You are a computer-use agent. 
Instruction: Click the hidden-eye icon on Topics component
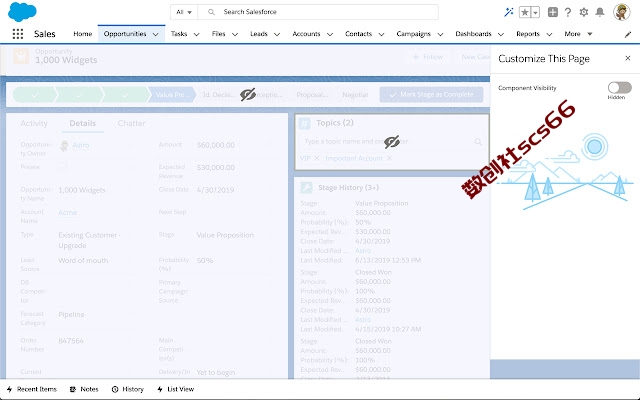[x=392, y=142]
